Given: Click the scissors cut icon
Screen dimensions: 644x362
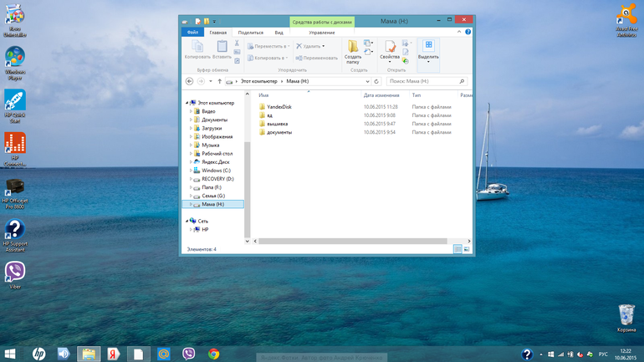Looking at the screenshot, I should [237, 43].
